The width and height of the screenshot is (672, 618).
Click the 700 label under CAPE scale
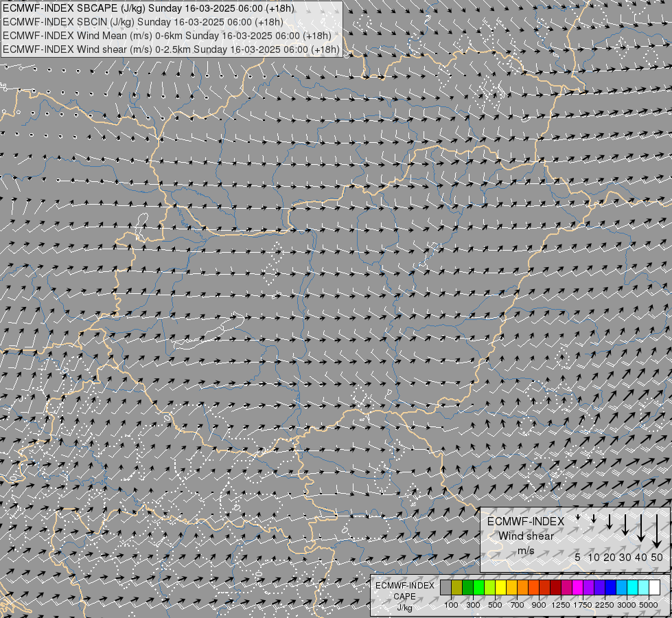[518, 605]
